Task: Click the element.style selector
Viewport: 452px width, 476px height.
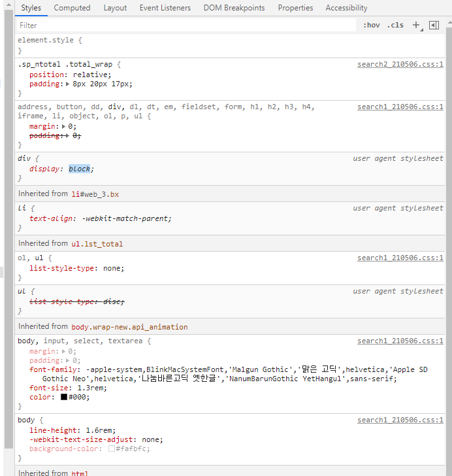Action: (x=46, y=40)
